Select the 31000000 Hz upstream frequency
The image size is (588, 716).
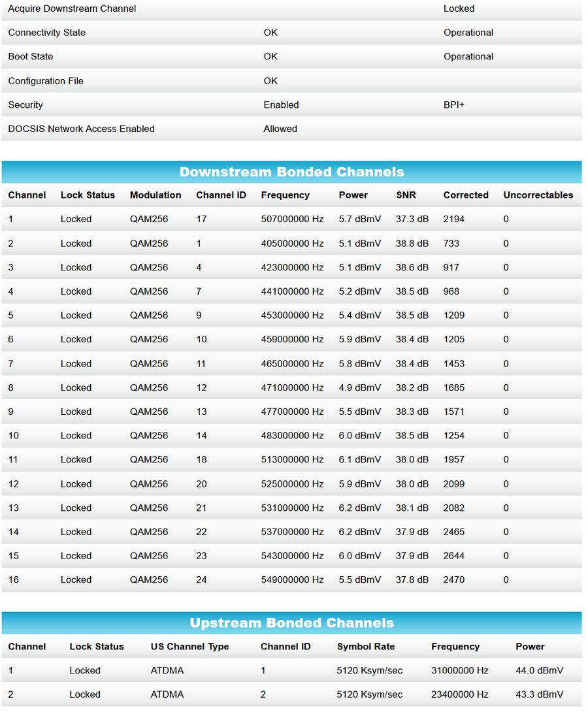(460, 671)
